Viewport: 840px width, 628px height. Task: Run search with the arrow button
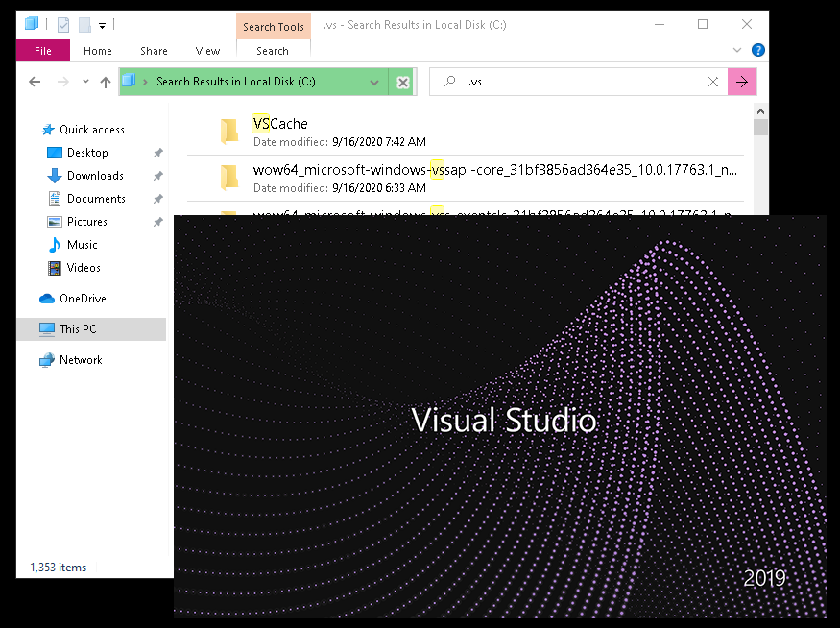(x=742, y=82)
